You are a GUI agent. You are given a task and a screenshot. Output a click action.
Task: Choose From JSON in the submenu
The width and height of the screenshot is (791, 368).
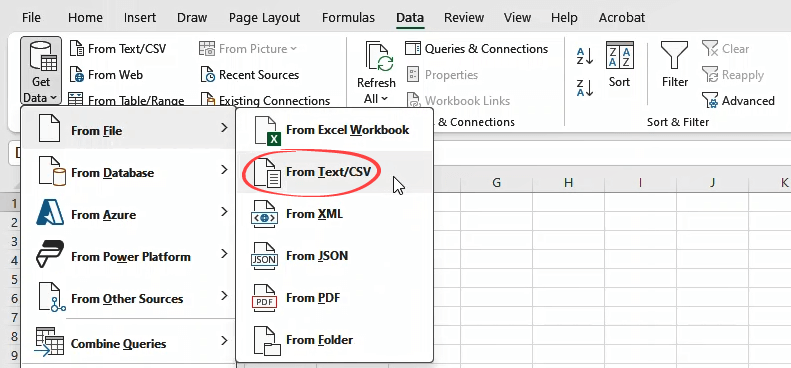(x=334, y=256)
